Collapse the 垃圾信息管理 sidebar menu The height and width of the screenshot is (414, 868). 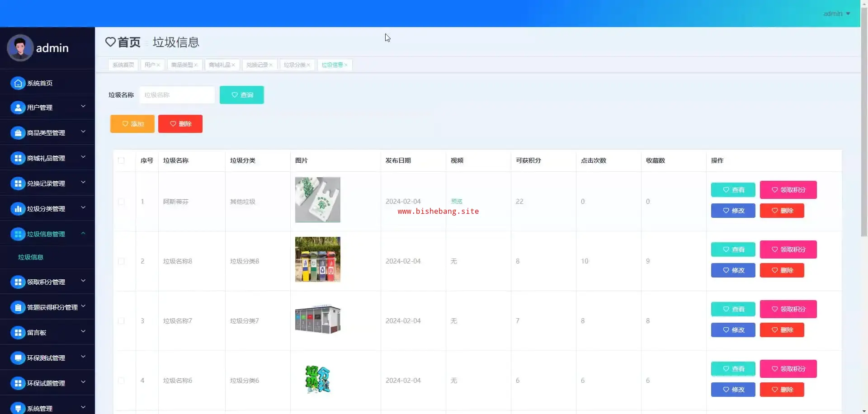(x=47, y=234)
